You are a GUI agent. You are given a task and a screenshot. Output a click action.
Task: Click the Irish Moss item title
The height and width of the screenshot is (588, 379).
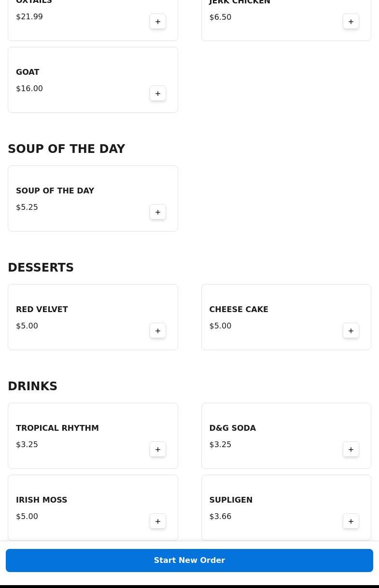pyautogui.click(x=42, y=500)
